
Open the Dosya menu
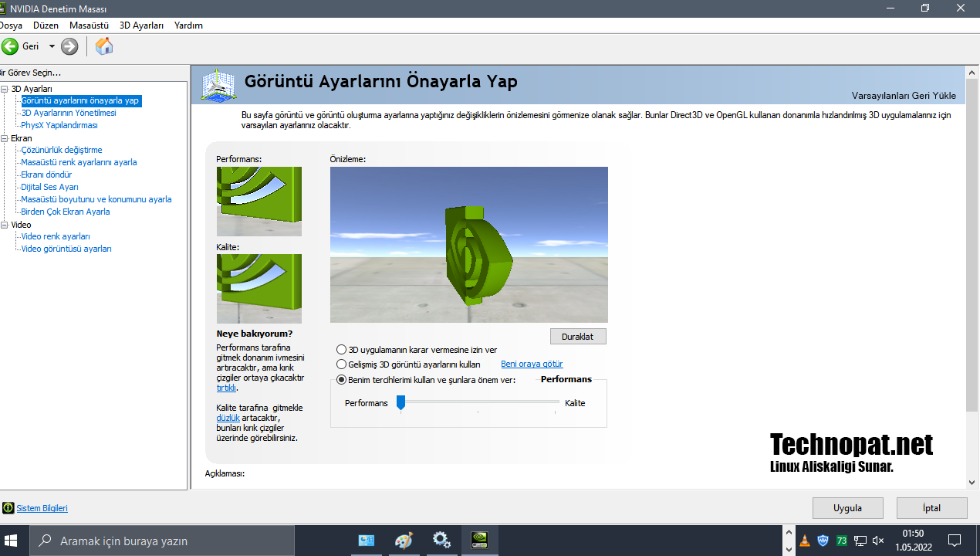coord(10,25)
